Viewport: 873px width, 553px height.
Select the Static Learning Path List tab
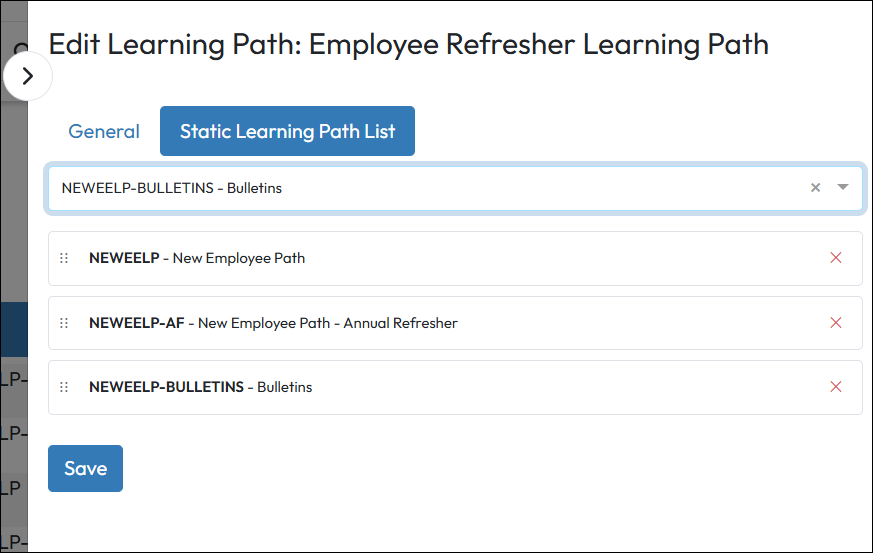click(x=287, y=131)
